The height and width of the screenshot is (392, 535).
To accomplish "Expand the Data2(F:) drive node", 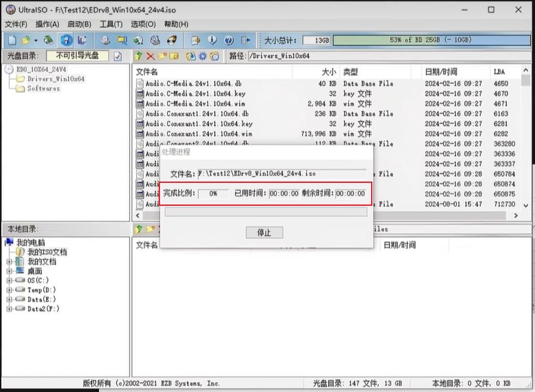I will 9,309.
